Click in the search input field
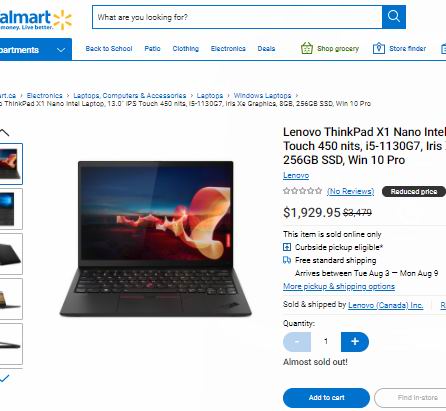This screenshot has height=411, width=446. pyautogui.click(x=237, y=17)
